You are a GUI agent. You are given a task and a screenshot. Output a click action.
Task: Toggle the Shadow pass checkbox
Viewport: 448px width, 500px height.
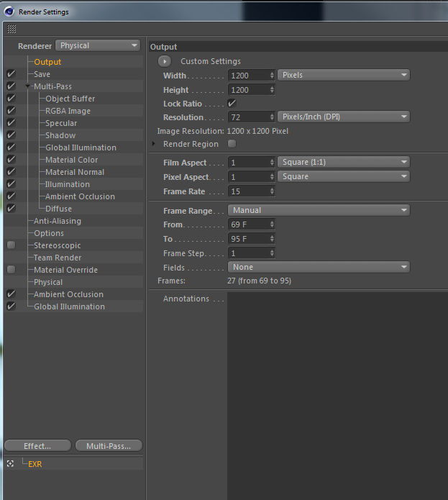[11, 135]
